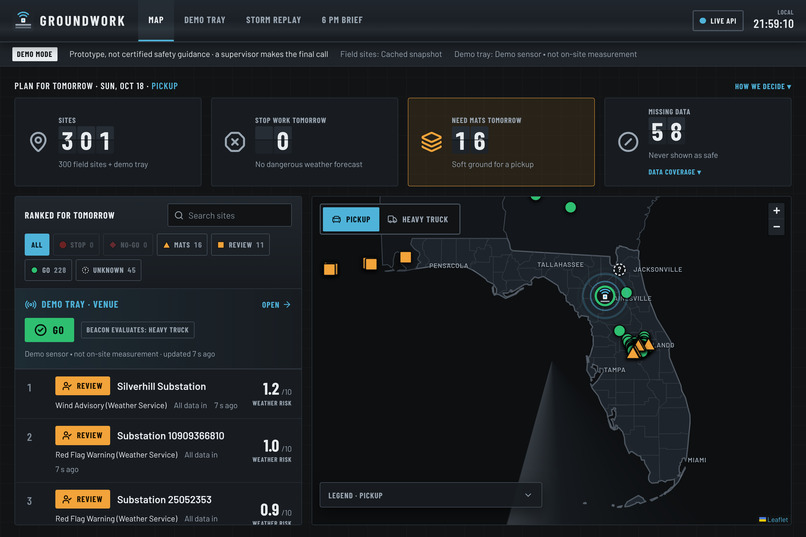
Task: Click the green GO status badge
Action: coord(49,330)
